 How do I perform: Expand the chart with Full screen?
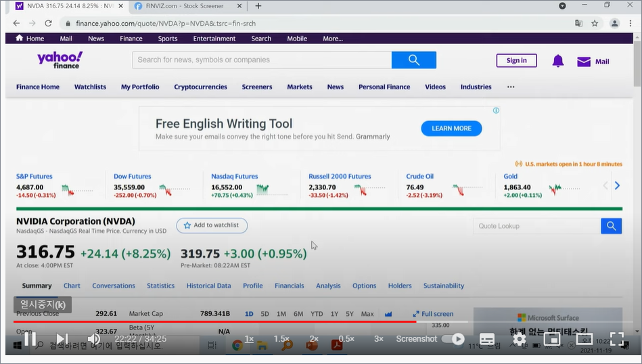tap(433, 314)
